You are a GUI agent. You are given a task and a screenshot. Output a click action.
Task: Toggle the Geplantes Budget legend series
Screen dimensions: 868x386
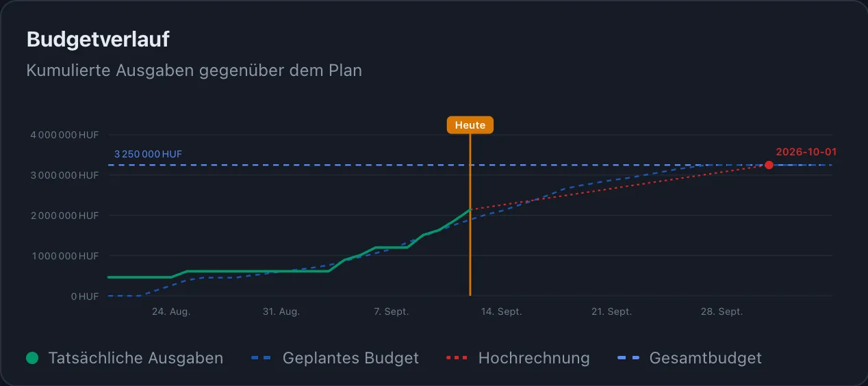click(x=335, y=358)
